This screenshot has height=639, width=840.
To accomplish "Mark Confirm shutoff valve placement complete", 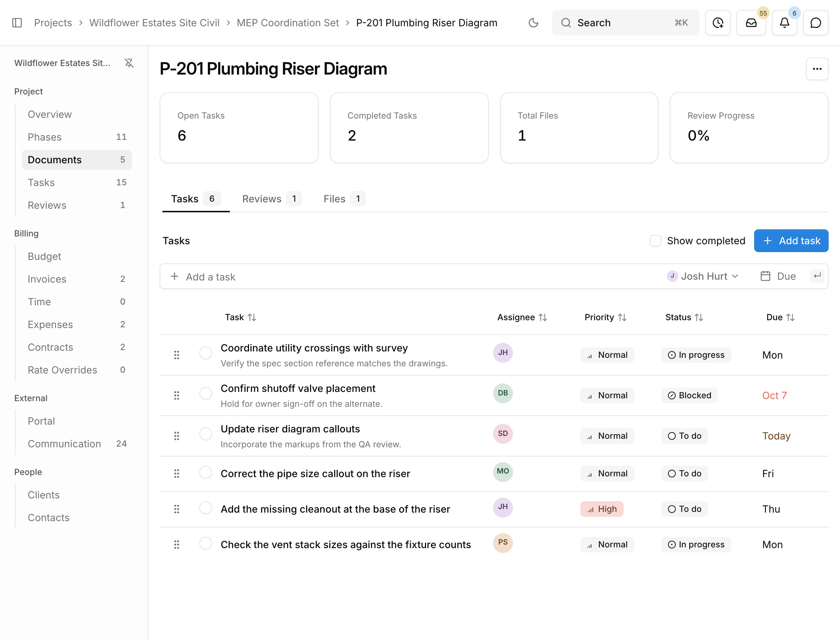I will (x=206, y=393).
